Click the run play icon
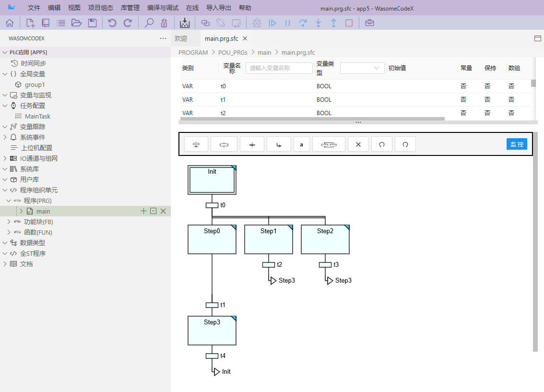Image resolution: width=544 pixels, height=392 pixels. pyautogui.click(x=272, y=23)
